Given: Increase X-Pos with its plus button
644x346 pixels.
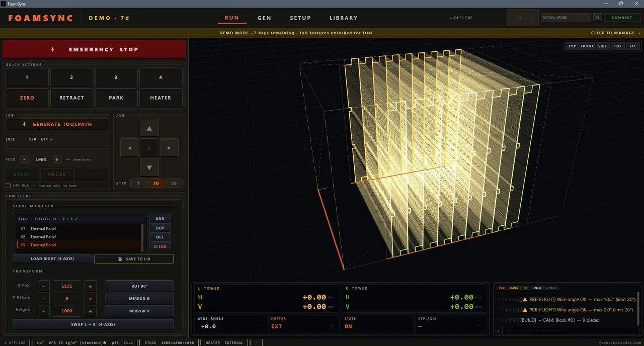Looking at the screenshot, I should click(90, 286).
